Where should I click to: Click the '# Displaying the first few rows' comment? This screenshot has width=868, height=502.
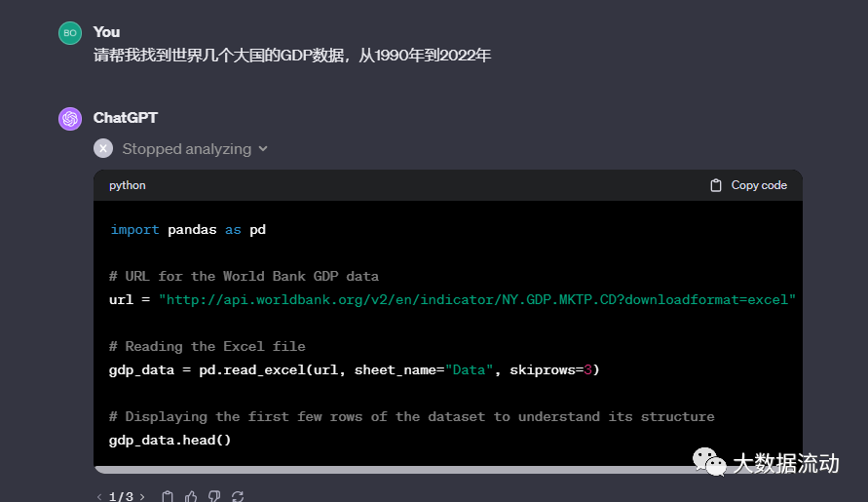tap(411, 416)
